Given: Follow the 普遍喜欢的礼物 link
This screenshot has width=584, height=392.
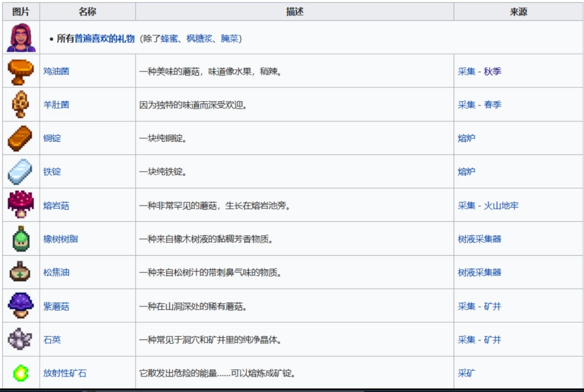Looking at the screenshot, I should click(x=104, y=38).
